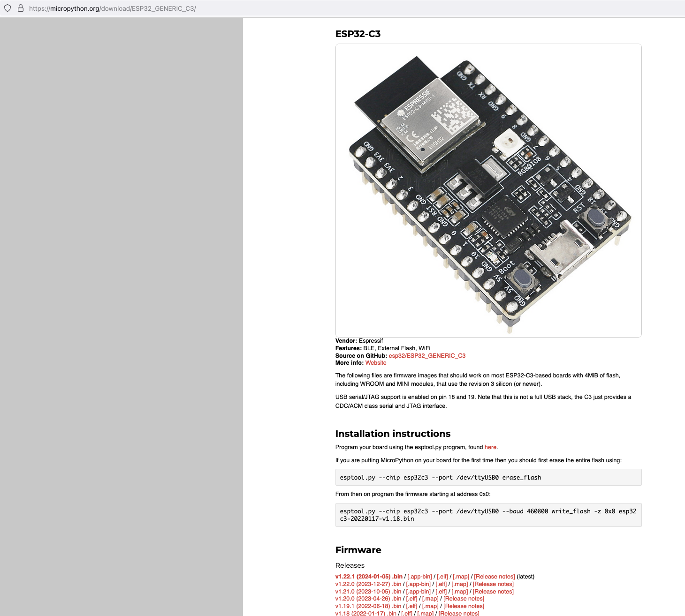The width and height of the screenshot is (685, 616).
Task: Download the v1.19.1 [.map] file
Action: click(430, 606)
